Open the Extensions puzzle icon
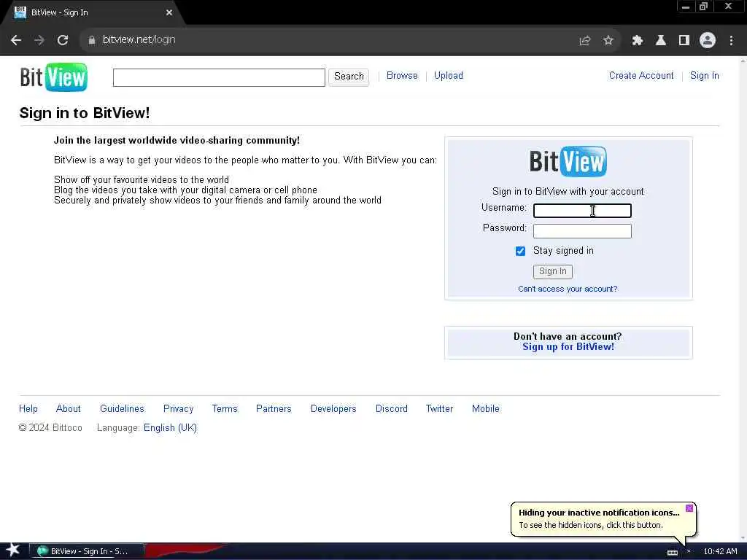 click(637, 41)
